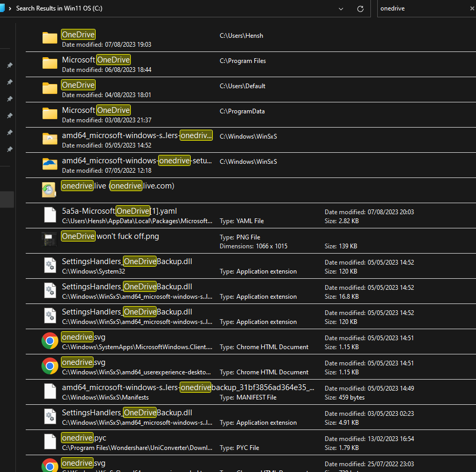Click the first pin icon in the sidebar
Viewport: 476px width, 472px height.
[9, 65]
